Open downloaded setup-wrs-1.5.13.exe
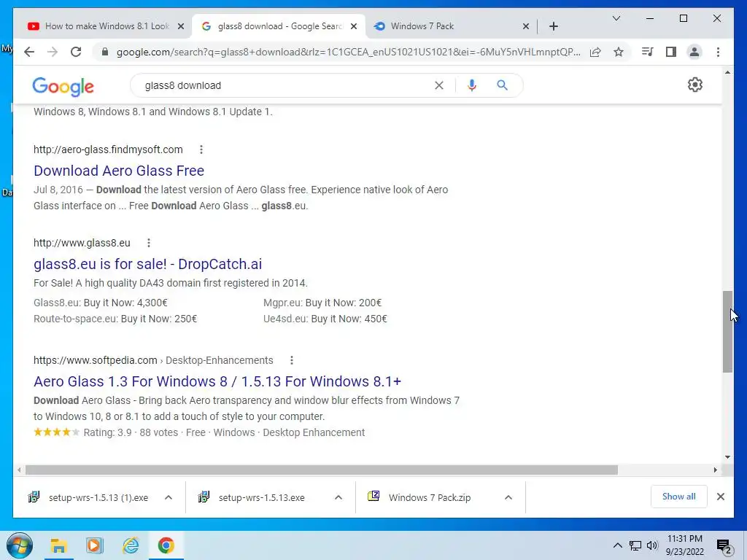The width and height of the screenshot is (747, 560). pos(260,497)
